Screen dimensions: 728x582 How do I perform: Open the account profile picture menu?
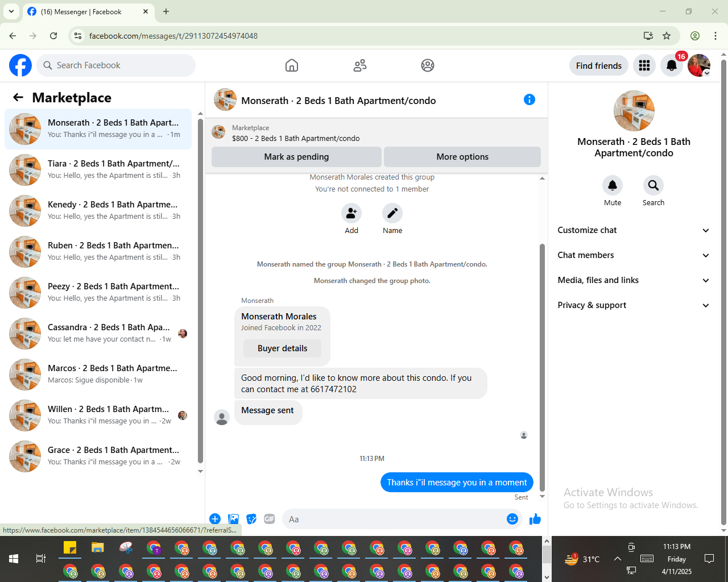pyautogui.click(x=699, y=65)
